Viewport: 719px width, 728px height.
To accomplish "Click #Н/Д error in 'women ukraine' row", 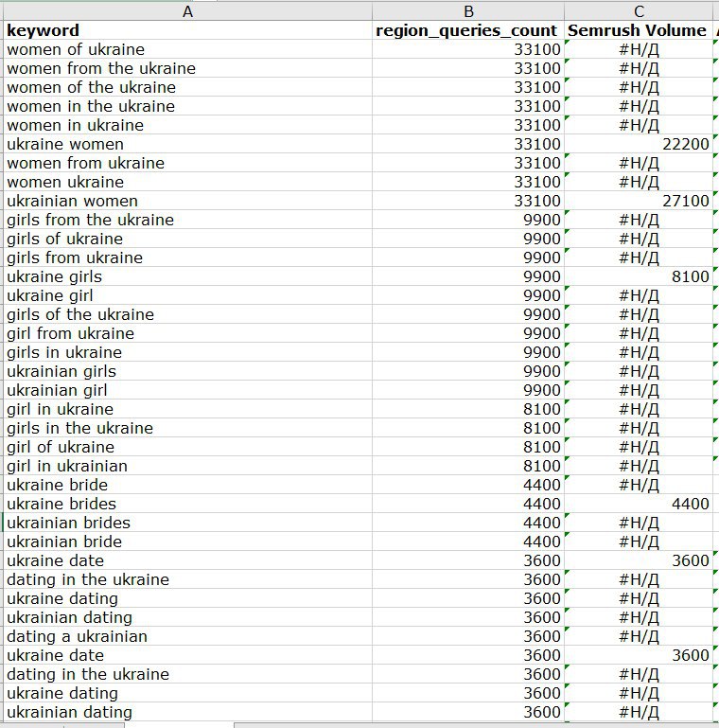I will (639, 182).
